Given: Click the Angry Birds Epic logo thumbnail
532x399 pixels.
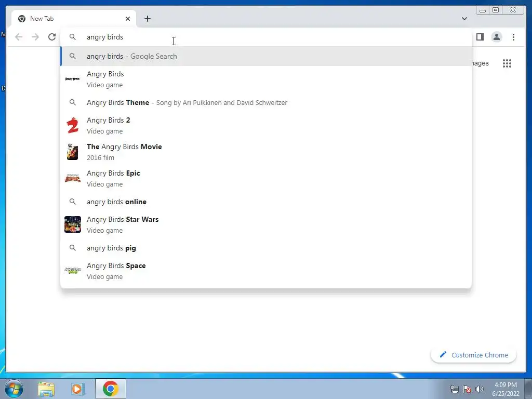Looking at the screenshot, I should 73,178.
